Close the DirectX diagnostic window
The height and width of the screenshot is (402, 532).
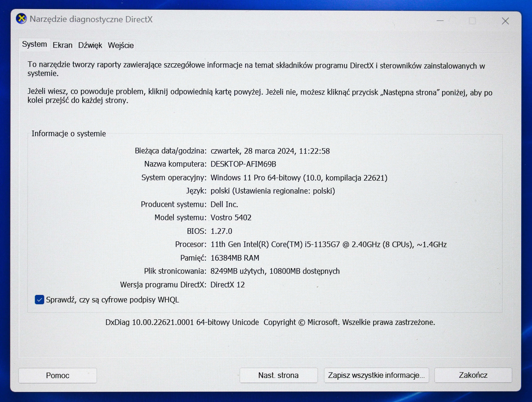[x=505, y=21]
